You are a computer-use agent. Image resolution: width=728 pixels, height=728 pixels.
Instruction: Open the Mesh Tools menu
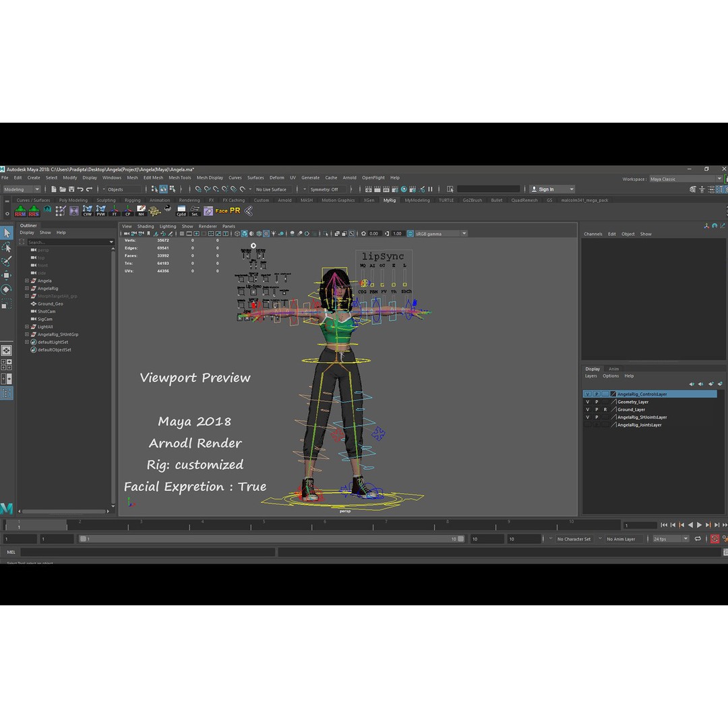point(180,177)
